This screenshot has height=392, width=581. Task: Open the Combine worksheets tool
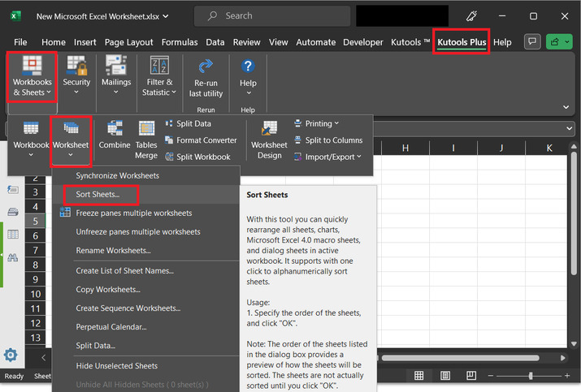tap(115, 136)
